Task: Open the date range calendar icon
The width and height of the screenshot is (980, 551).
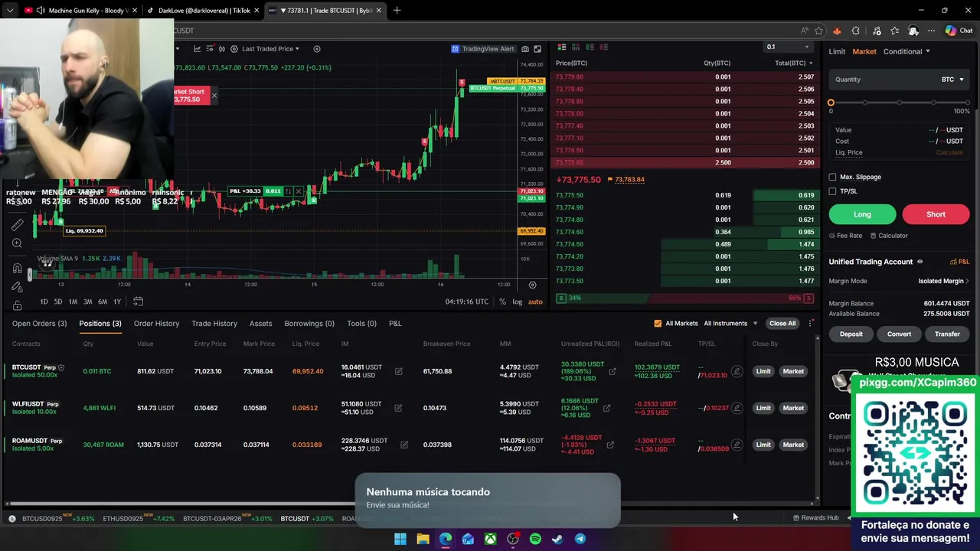Action: (x=138, y=302)
